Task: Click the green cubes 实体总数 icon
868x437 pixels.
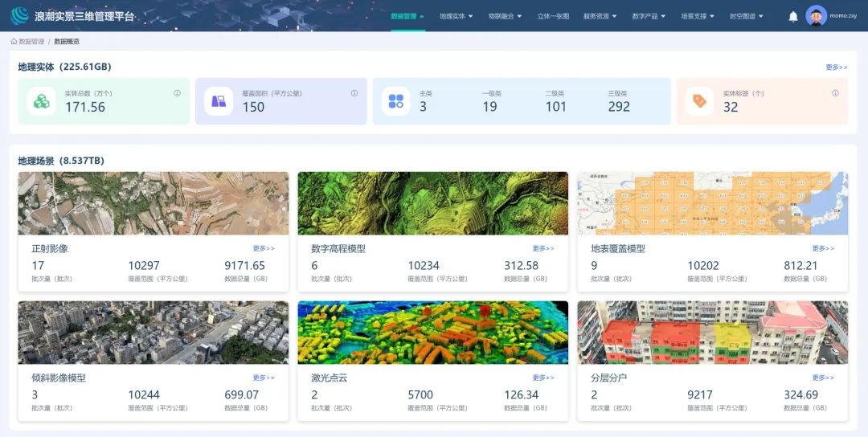Action: click(x=42, y=101)
